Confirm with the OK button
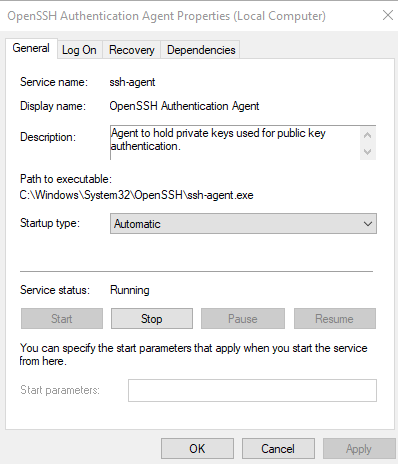Image resolution: width=398 pixels, height=464 pixels. 197,449
